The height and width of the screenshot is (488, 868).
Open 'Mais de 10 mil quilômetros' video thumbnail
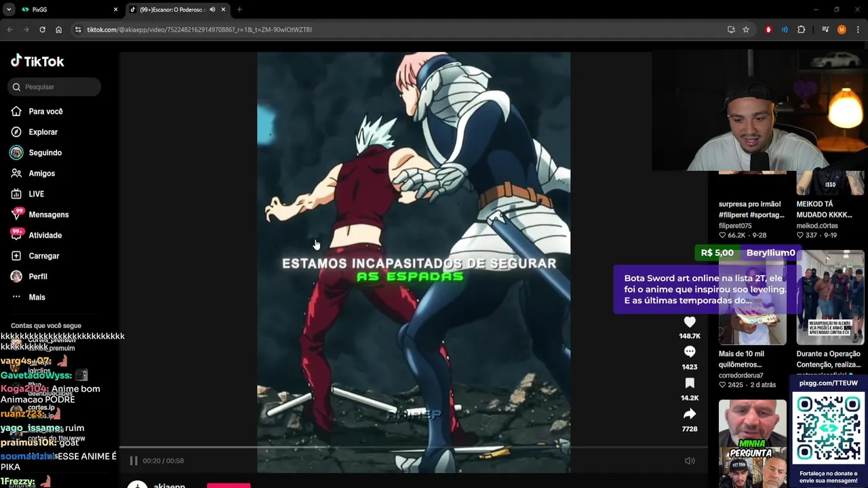click(x=753, y=299)
